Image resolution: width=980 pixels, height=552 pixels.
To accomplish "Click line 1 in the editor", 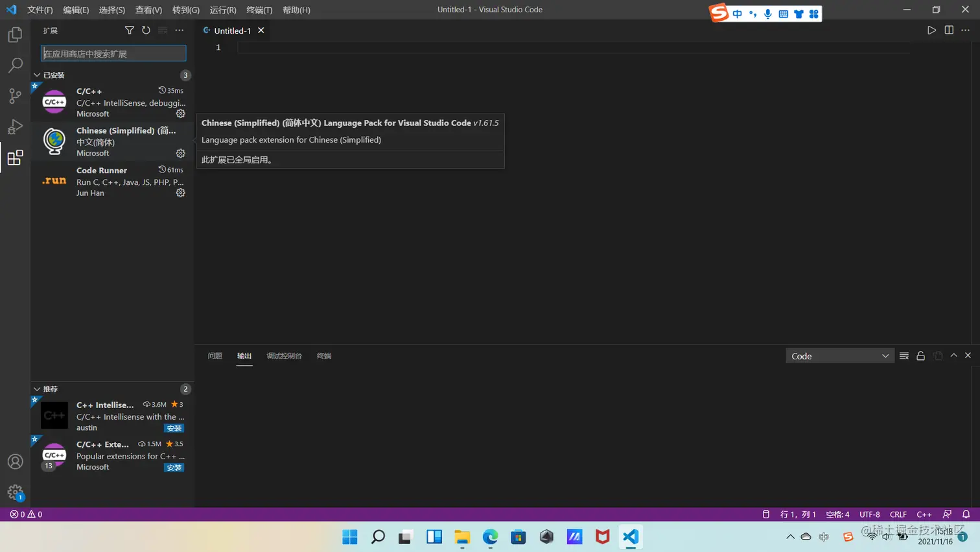I will [x=574, y=47].
